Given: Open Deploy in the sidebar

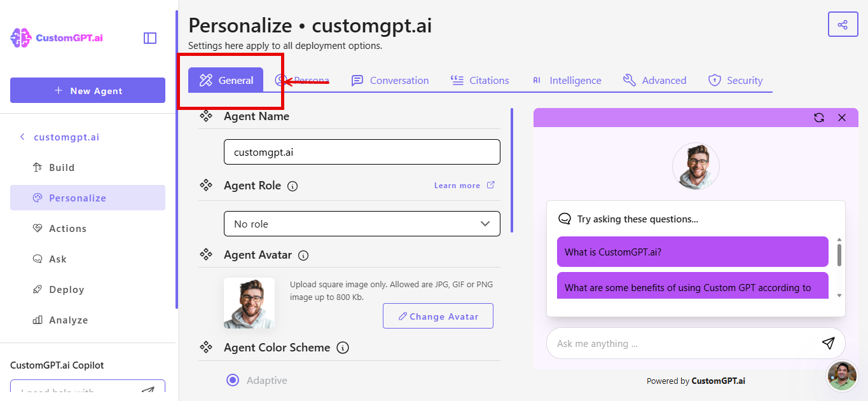Looking at the screenshot, I should (x=88, y=290).
